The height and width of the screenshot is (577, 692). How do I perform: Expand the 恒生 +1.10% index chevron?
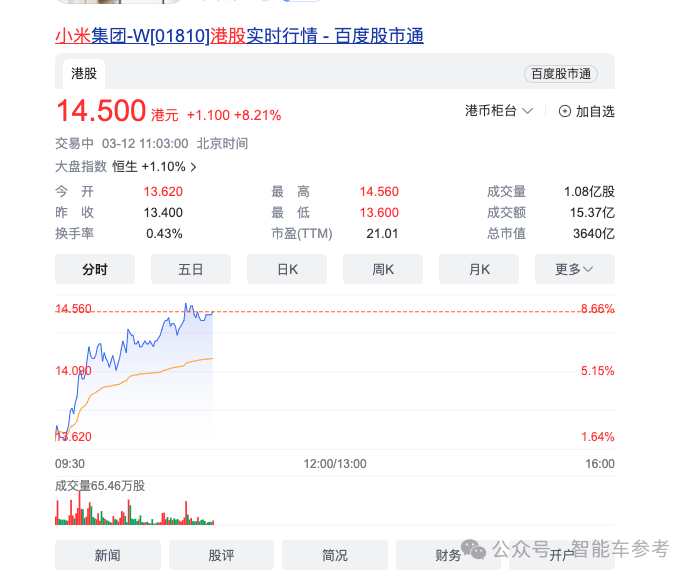[x=193, y=167]
